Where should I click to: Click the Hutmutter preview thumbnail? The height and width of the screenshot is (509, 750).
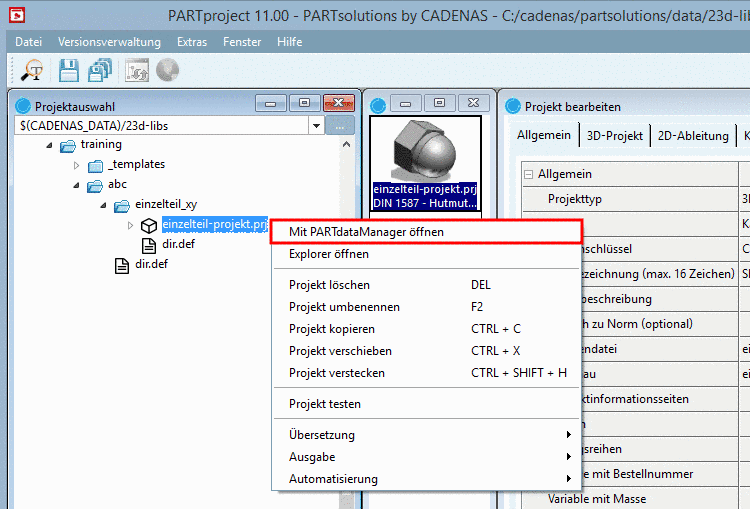pyautogui.click(x=425, y=163)
